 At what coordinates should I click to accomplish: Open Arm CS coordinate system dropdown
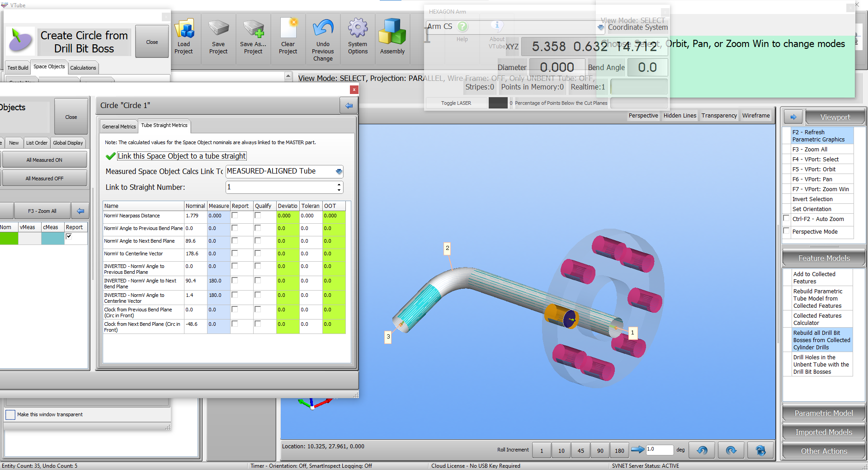600,27
